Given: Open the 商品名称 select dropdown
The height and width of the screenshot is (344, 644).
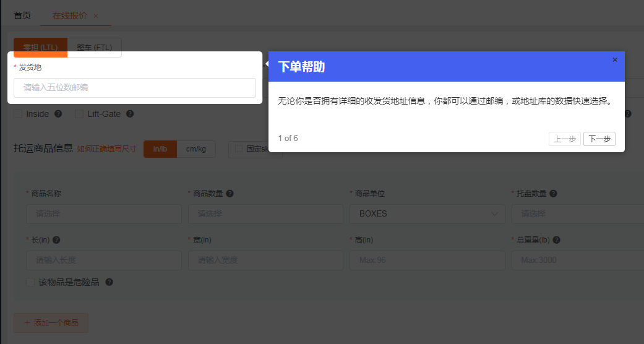Looking at the screenshot, I should click(103, 214).
